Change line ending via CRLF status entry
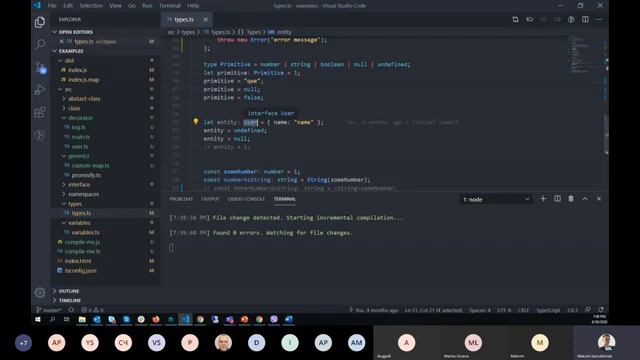The width and height of the screenshot is (640, 360). [523, 310]
